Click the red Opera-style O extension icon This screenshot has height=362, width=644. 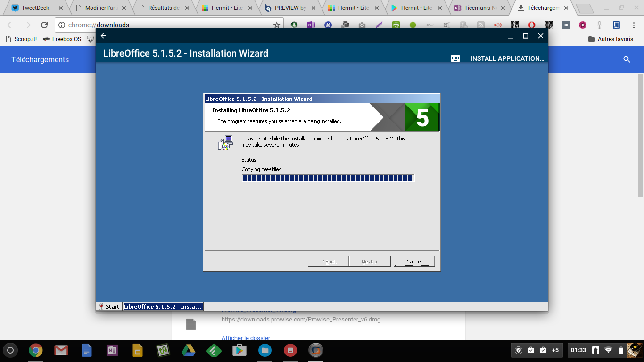point(532,25)
